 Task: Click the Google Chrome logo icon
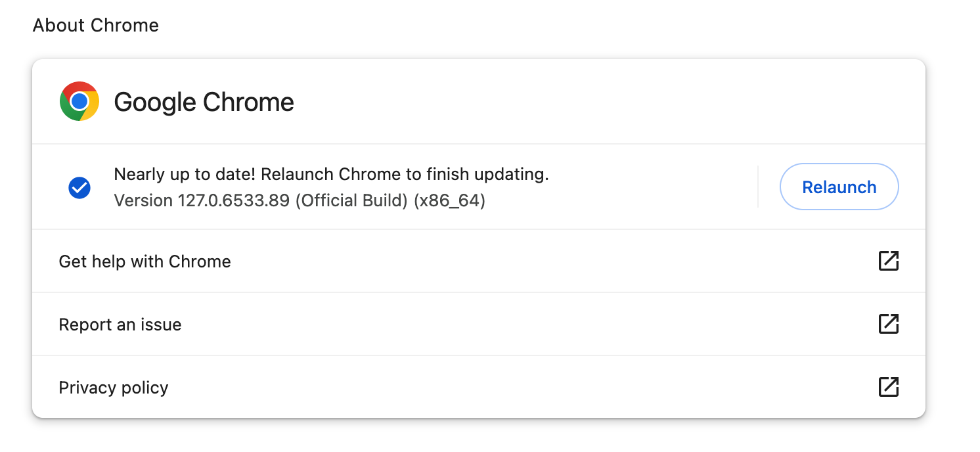79,102
